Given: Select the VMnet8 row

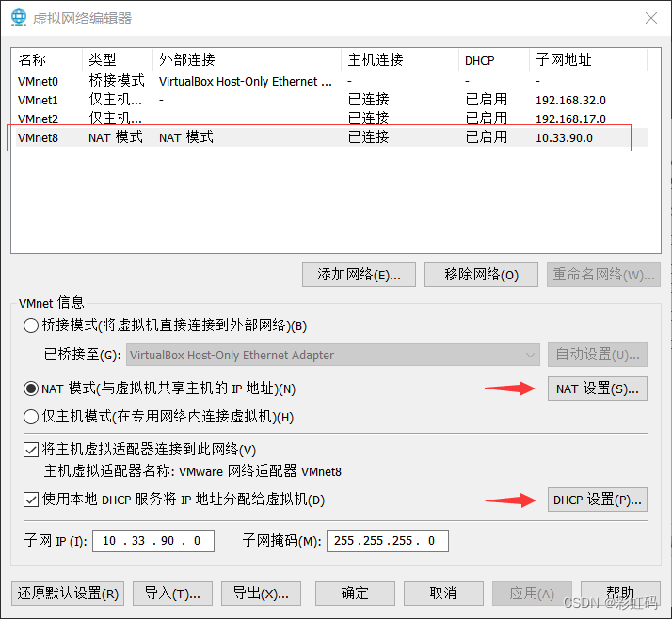Looking at the screenshot, I should [x=331, y=137].
